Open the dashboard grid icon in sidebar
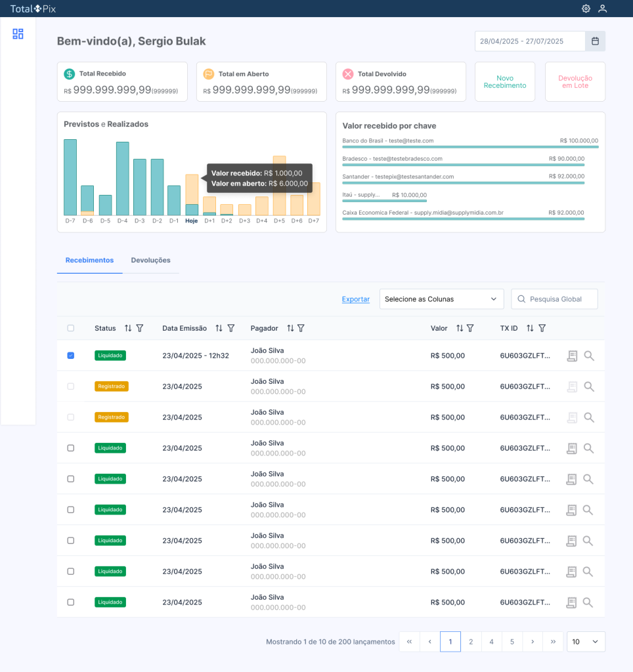This screenshot has width=633, height=672. click(x=18, y=34)
